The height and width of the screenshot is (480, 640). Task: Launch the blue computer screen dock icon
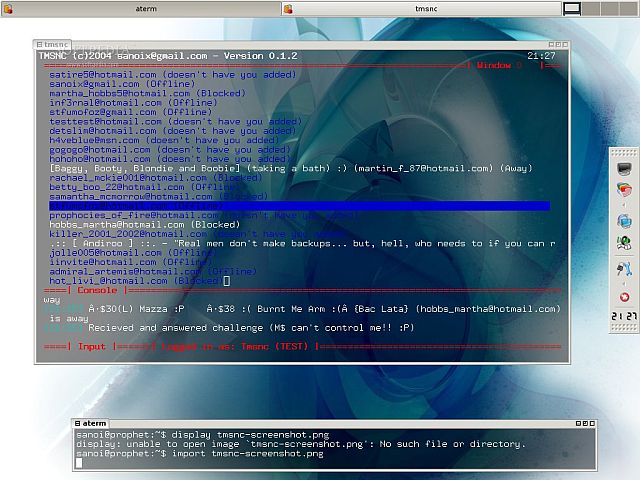624,221
